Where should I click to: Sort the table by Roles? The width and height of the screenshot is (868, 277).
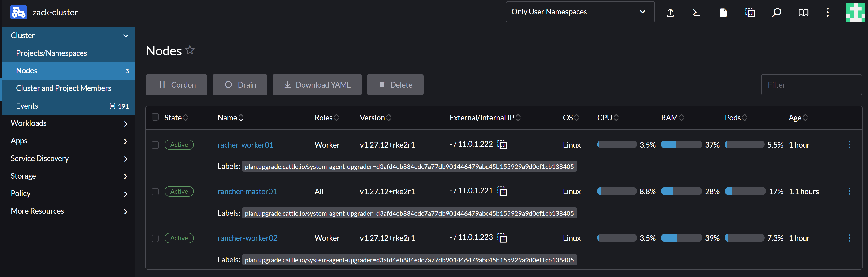point(326,117)
